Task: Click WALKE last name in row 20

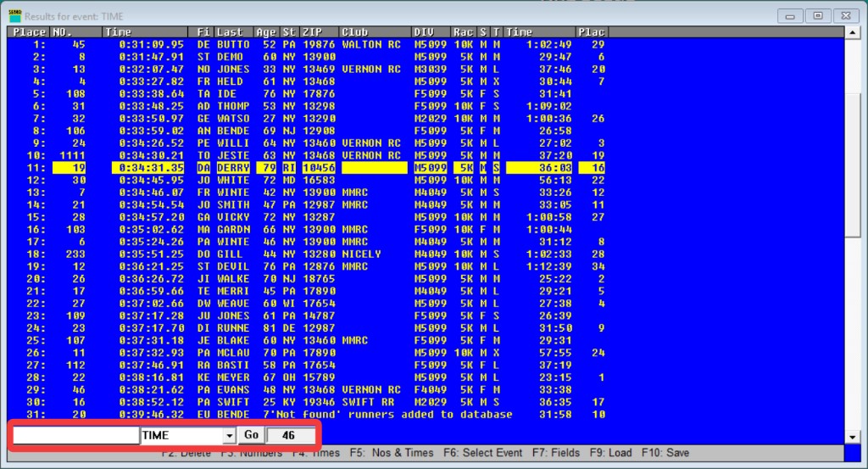Action: coord(233,278)
